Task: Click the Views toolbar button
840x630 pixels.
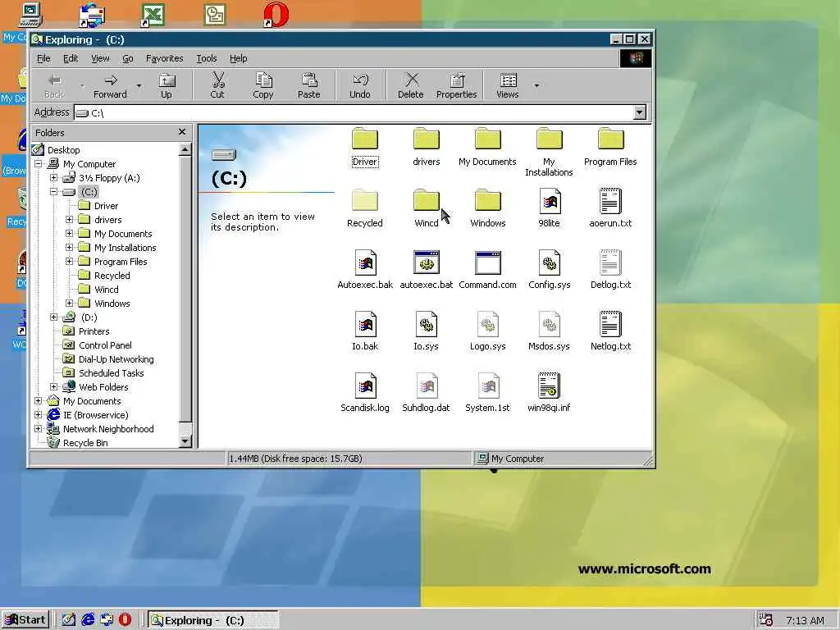Action: click(x=507, y=85)
